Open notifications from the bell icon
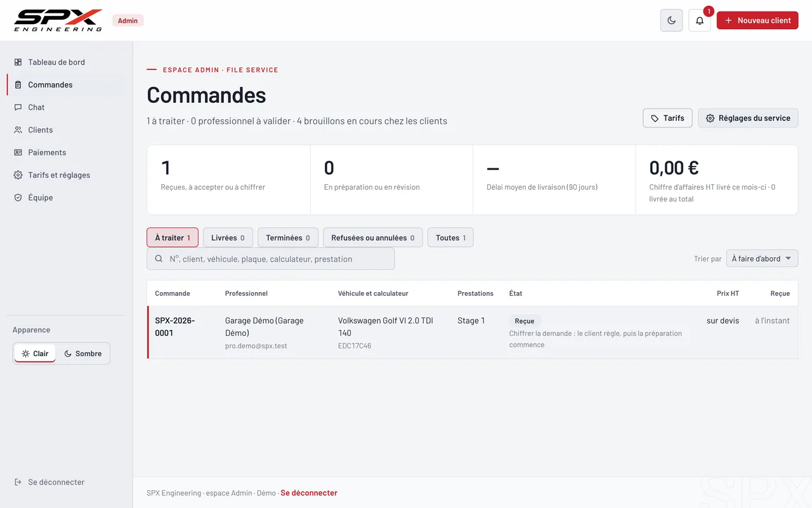Screen dimensions: 812x508 [x=700, y=20]
